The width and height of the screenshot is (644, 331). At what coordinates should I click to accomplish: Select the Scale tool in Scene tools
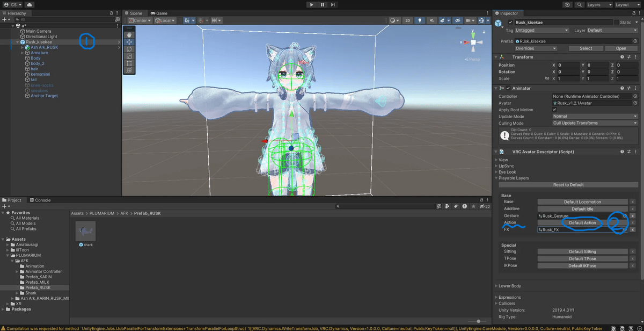[129, 56]
